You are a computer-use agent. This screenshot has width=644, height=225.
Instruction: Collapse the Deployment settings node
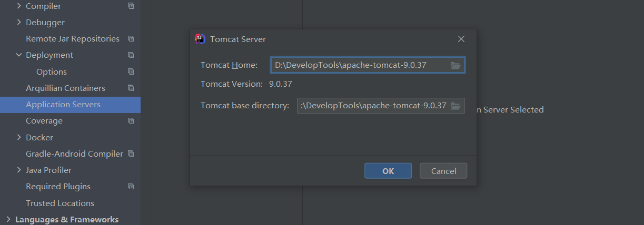pos(19,55)
